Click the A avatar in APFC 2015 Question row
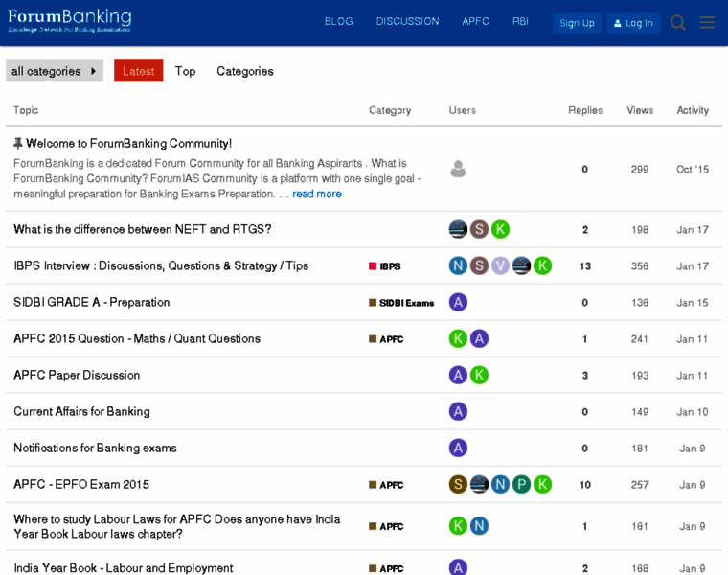728x575 pixels. pyautogui.click(x=479, y=338)
